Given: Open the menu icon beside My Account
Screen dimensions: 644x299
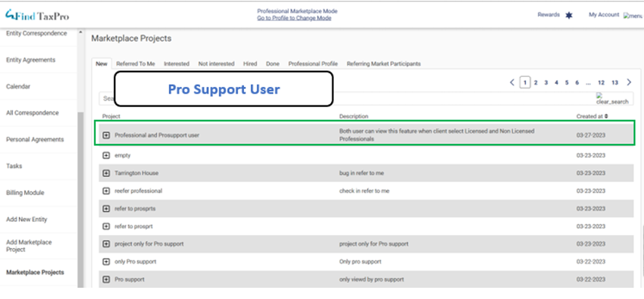Looking at the screenshot, I should [x=632, y=15].
